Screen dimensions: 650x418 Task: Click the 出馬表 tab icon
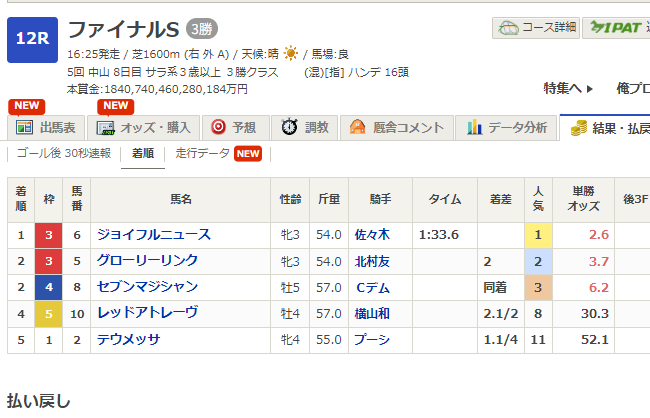pos(23,128)
